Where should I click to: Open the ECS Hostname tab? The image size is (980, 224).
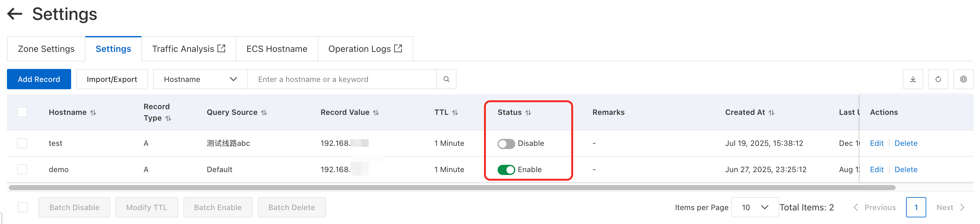pyautogui.click(x=277, y=49)
